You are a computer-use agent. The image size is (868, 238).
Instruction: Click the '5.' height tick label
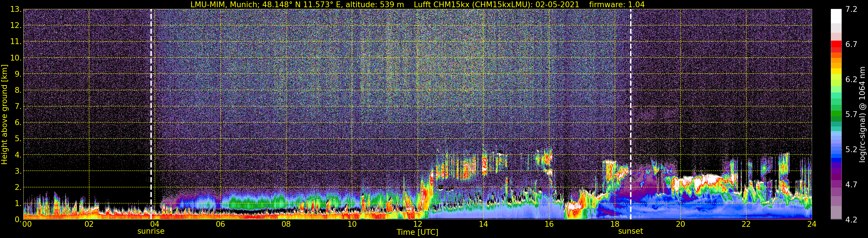(18, 139)
